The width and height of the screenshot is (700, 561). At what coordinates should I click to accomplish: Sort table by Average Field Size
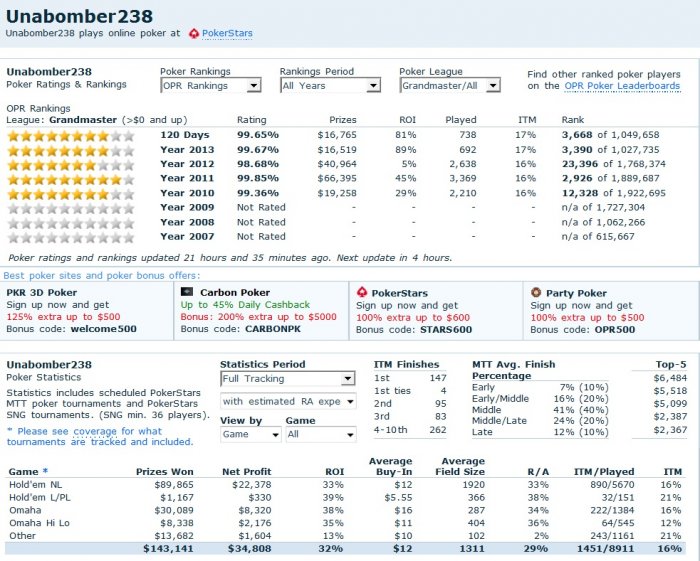point(460,466)
